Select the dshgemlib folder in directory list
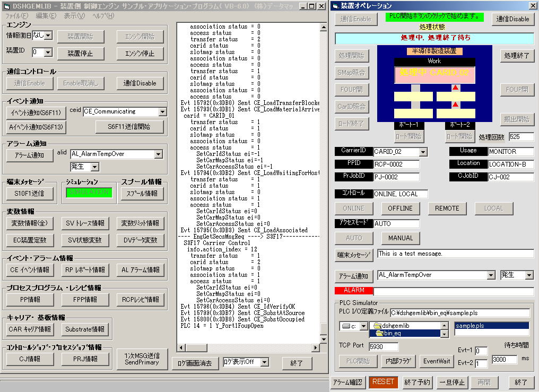The image size is (539, 392). tap(405, 326)
